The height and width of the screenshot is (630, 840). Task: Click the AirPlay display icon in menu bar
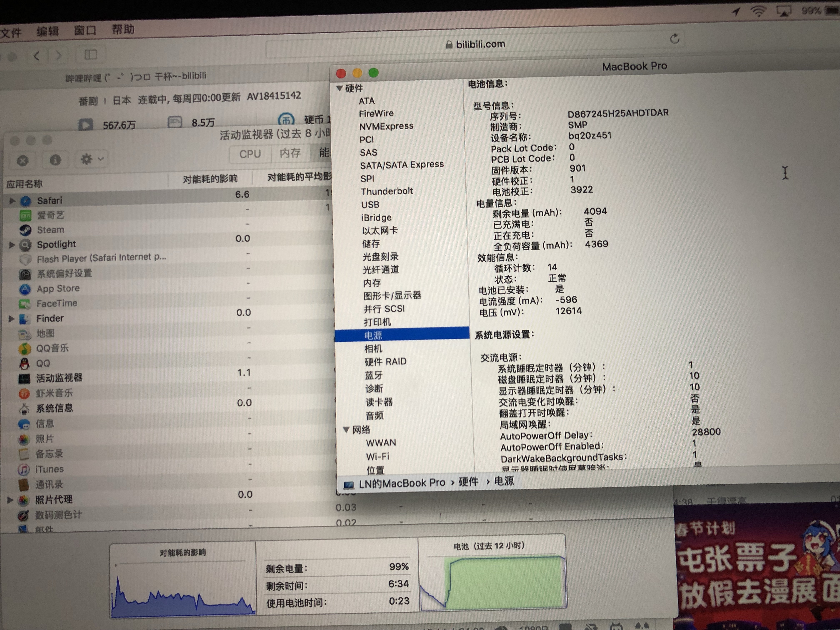point(784,11)
